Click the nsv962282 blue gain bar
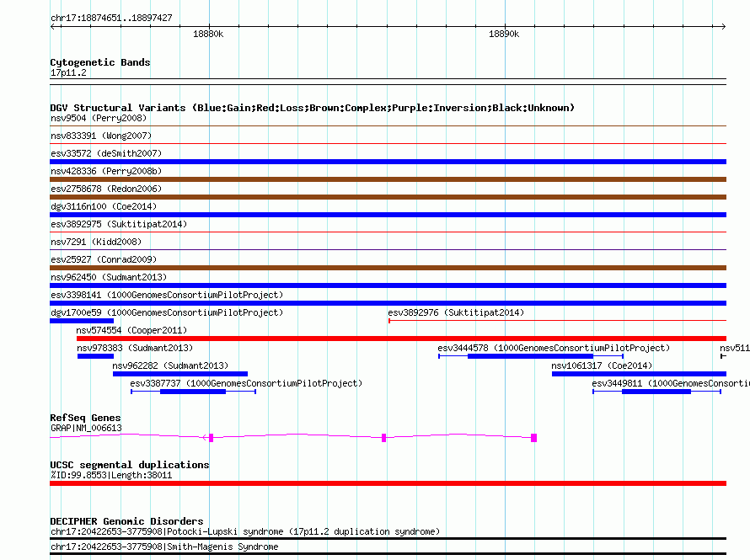 (x=180, y=374)
